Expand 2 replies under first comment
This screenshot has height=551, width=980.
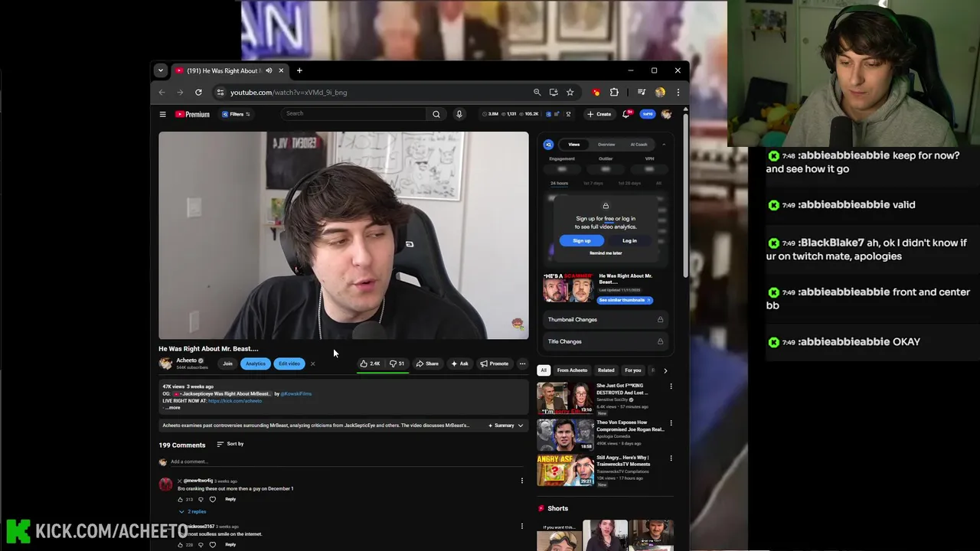coord(193,511)
